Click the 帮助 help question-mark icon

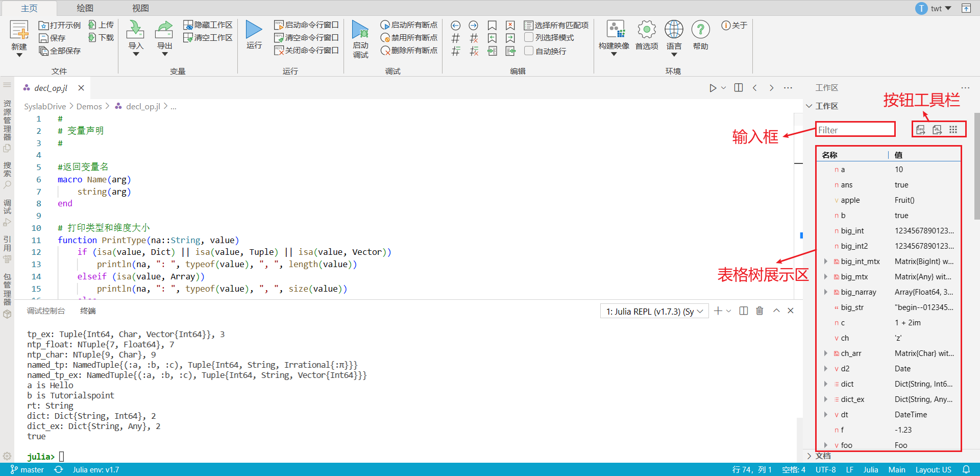[x=701, y=29]
